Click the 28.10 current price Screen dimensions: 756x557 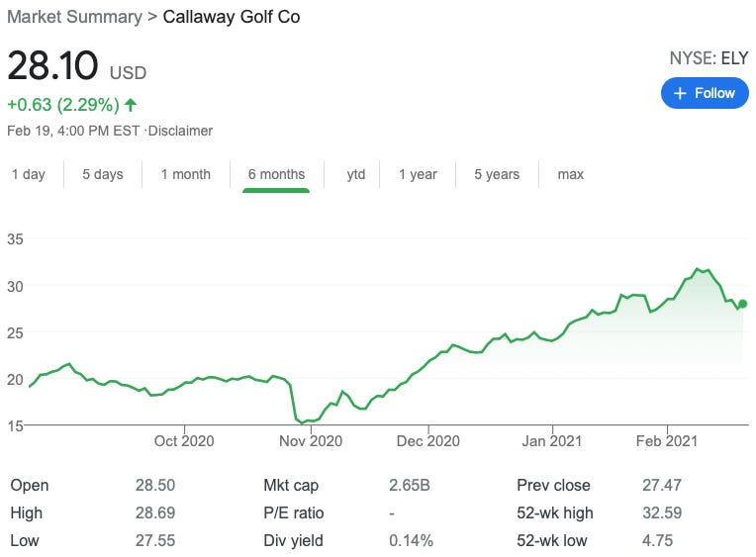tap(53, 65)
